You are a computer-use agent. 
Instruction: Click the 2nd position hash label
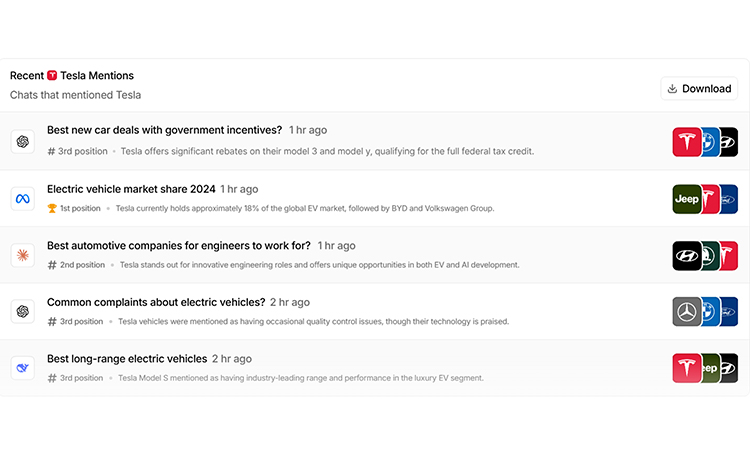[x=76, y=264]
